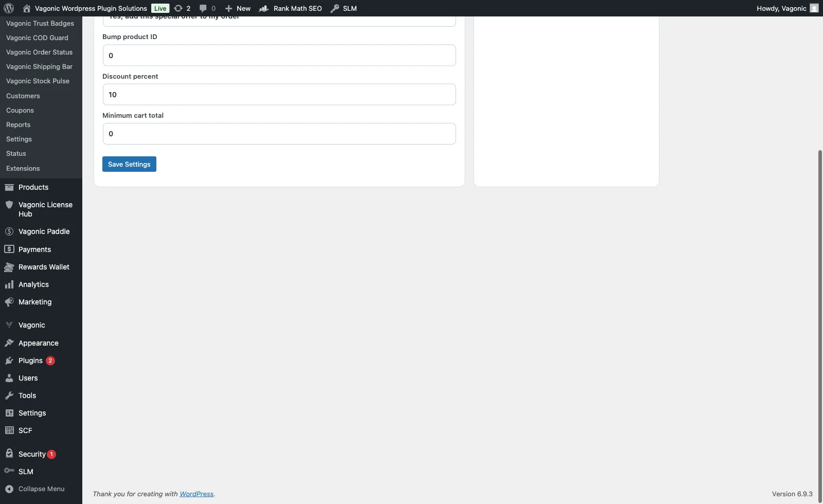Click the Security notification badge

[51, 454]
